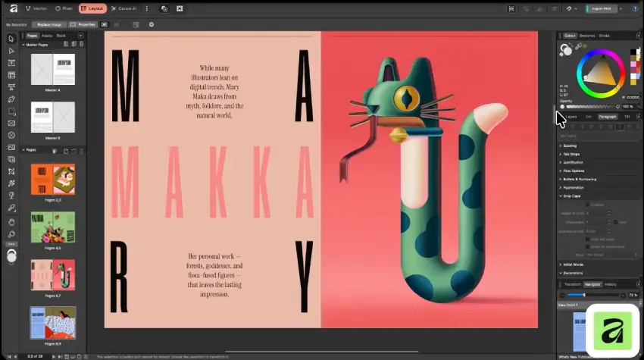
Task: Select the Zoom magnifier tool
Action: click(11, 234)
